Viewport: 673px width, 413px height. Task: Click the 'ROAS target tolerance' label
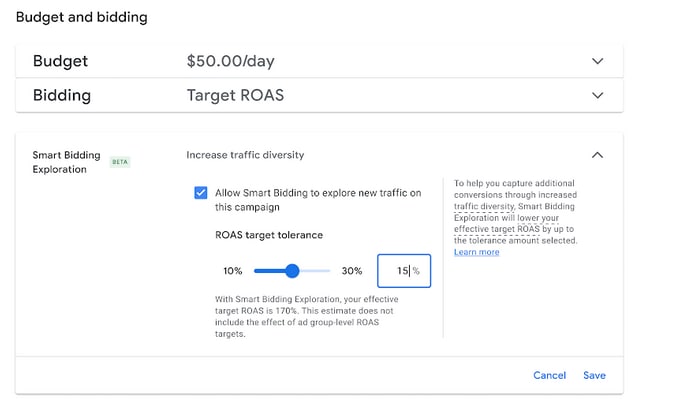tap(269, 235)
